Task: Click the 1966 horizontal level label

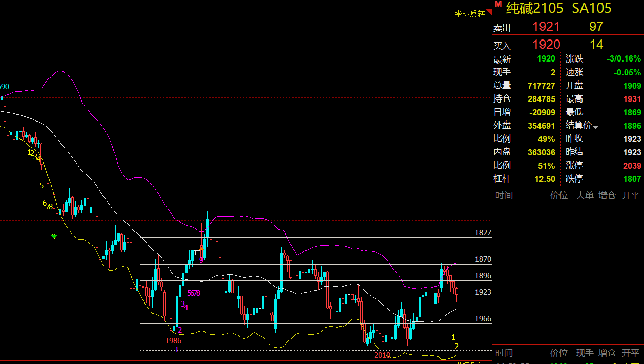Action: (483, 319)
